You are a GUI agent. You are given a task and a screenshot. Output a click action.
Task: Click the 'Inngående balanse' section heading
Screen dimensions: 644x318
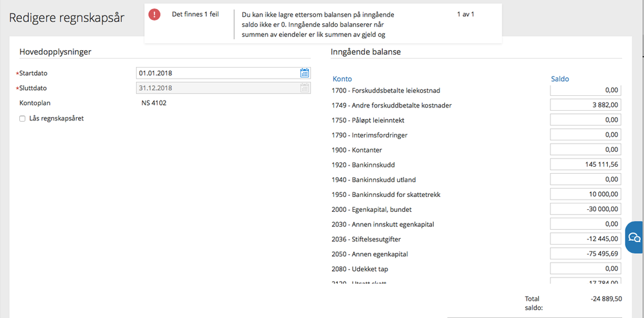coord(366,51)
